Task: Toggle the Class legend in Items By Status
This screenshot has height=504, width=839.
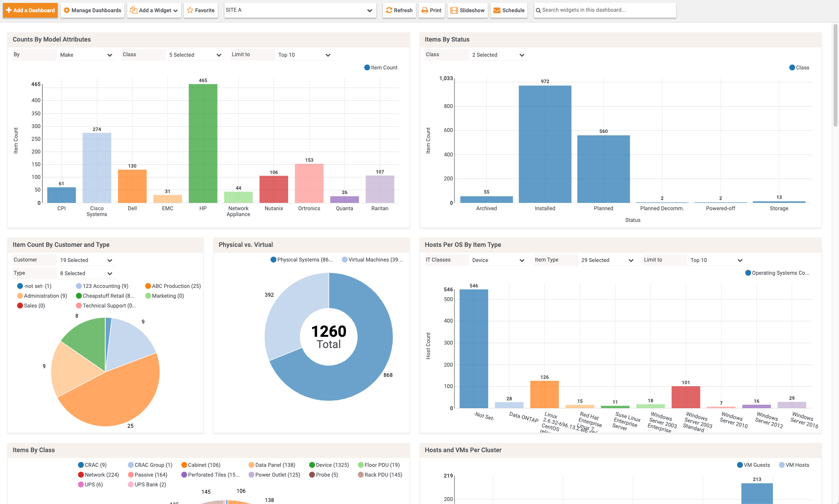Action: [x=799, y=68]
